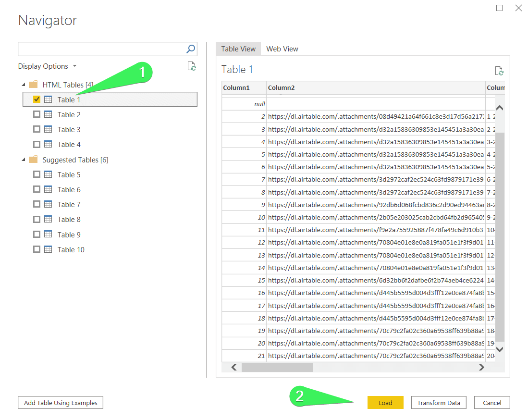This screenshot has height=420, width=528.
Task: Click the Table 2 grid icon
Action: click(48, 114)
